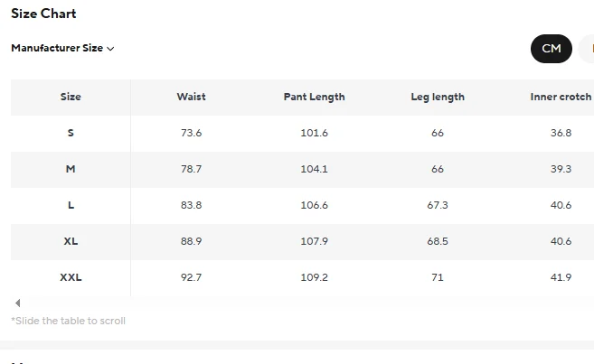Screen dimensions: 594x364
Task: Click the Leg length column header
Action: (437, 97)
